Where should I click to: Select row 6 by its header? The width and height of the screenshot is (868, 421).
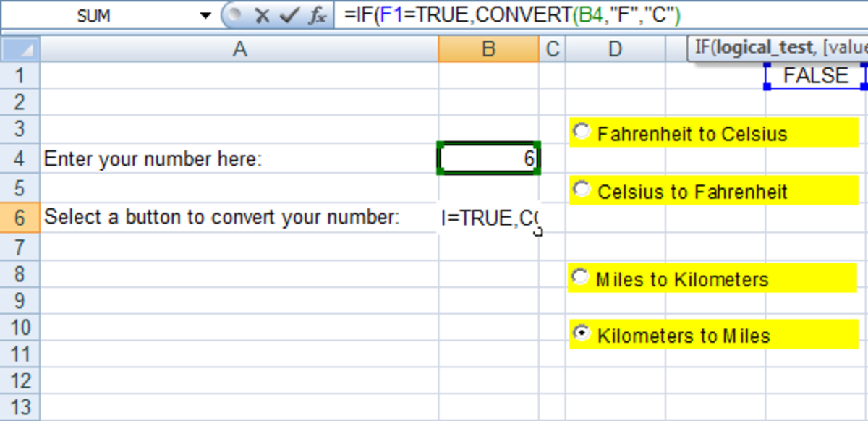(x=20, y=217)
